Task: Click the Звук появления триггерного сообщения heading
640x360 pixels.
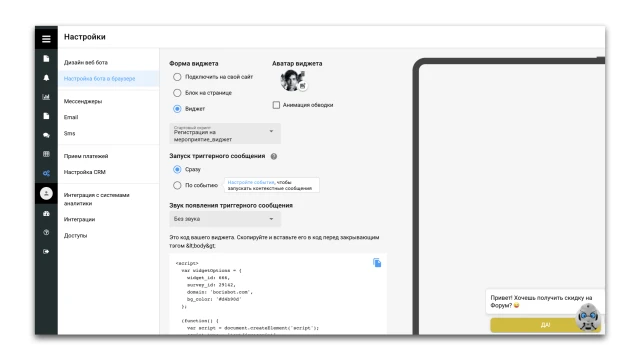Action: (x=231, y=205)
